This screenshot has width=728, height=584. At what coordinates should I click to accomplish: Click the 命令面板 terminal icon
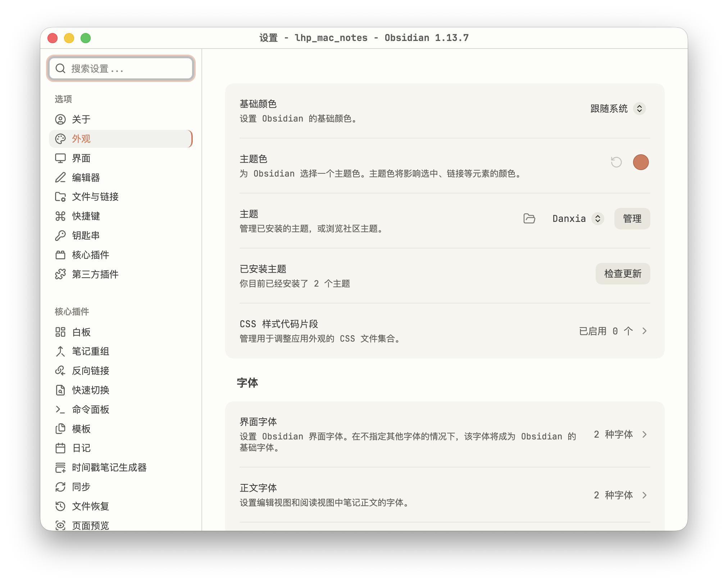(60, 409)
